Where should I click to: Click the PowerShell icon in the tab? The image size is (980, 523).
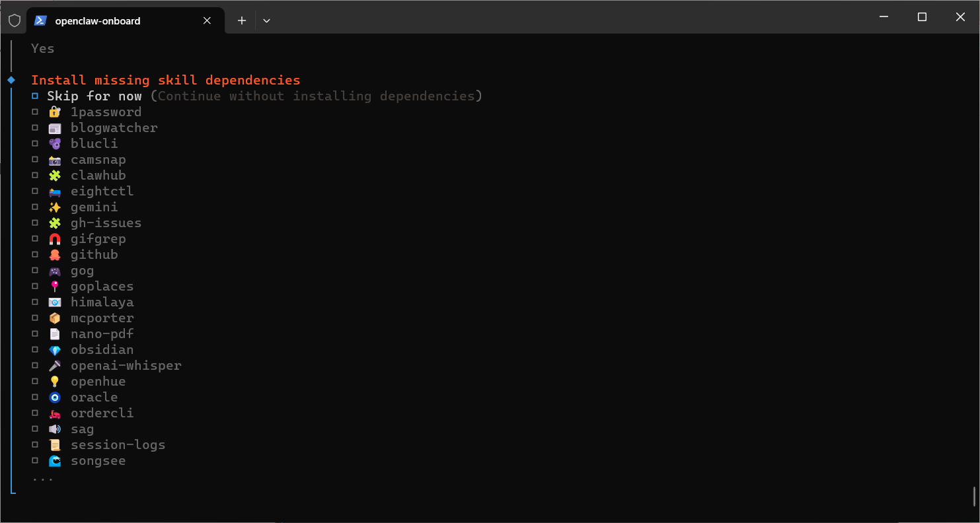click(41, 20)
